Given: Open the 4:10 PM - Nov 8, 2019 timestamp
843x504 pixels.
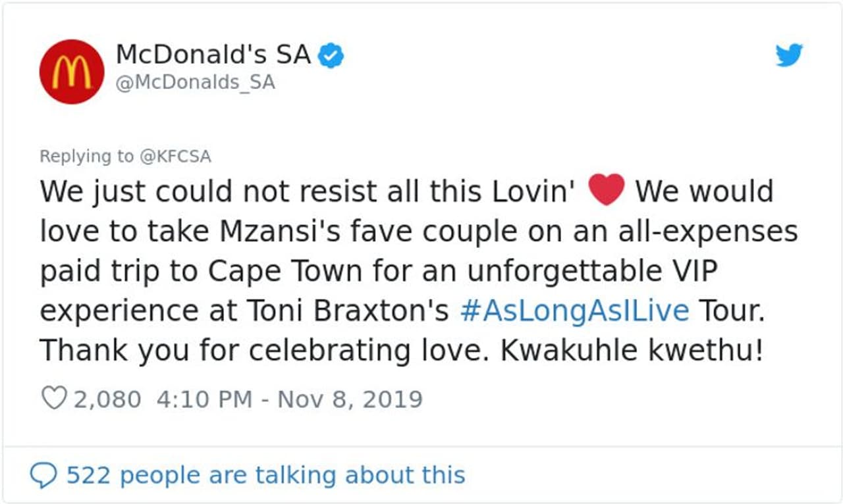Looking at the screenshot, I should pos(289,399).
